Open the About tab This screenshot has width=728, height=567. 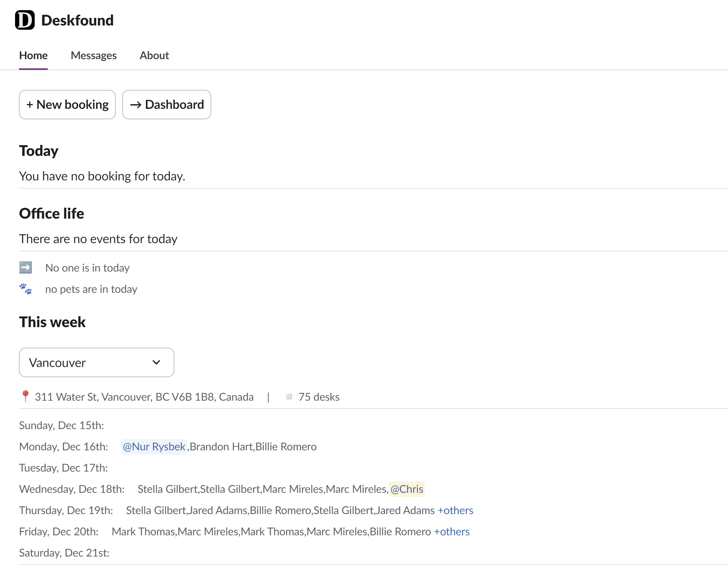click(154, 55)
